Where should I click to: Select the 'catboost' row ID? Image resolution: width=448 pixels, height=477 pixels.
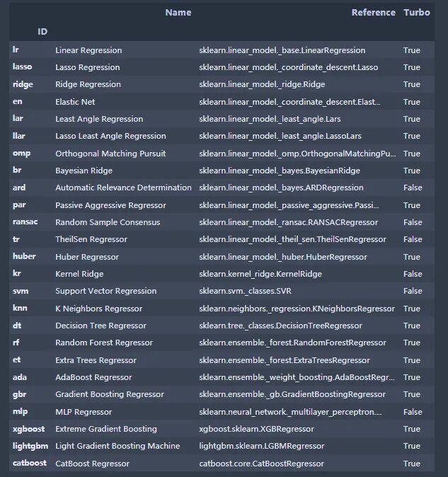pos(30,463)
